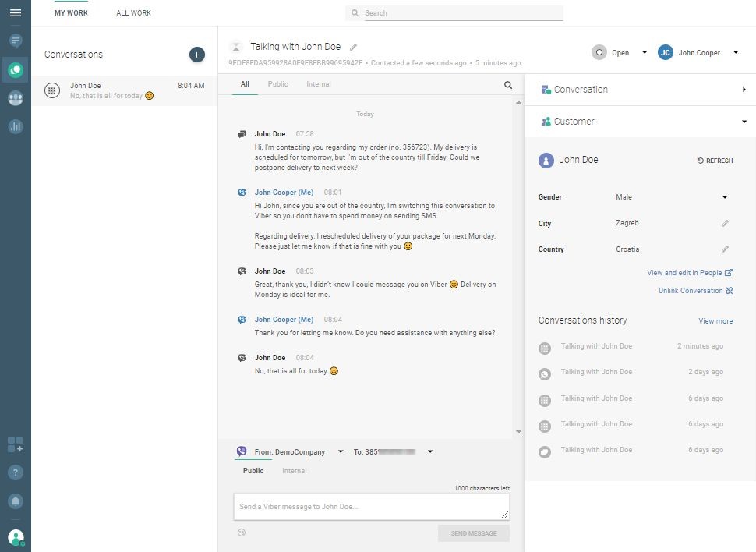Click the Unlink Conversation link
The width and height of the screenshot is (756, 552).
coord(694,291)
